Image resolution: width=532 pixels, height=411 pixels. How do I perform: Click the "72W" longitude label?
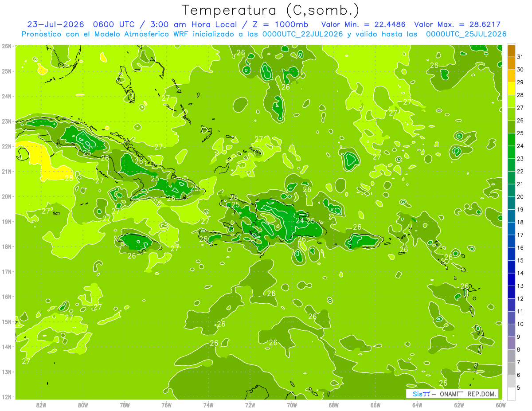click(x=250, y=405)
